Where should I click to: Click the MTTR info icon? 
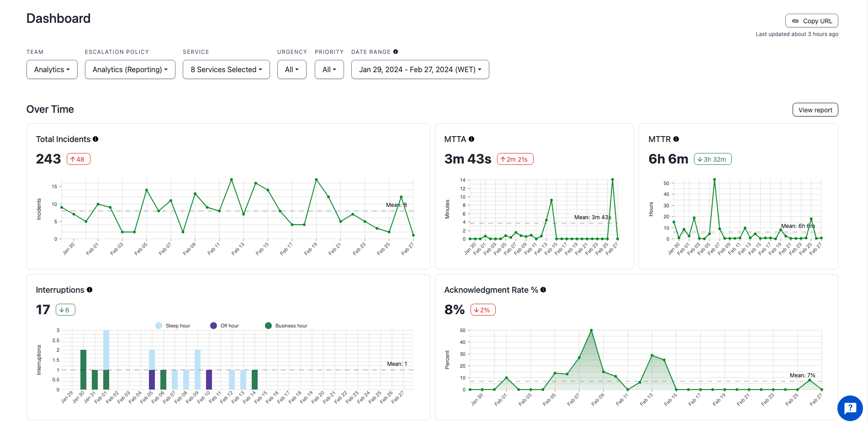[676, 139]
